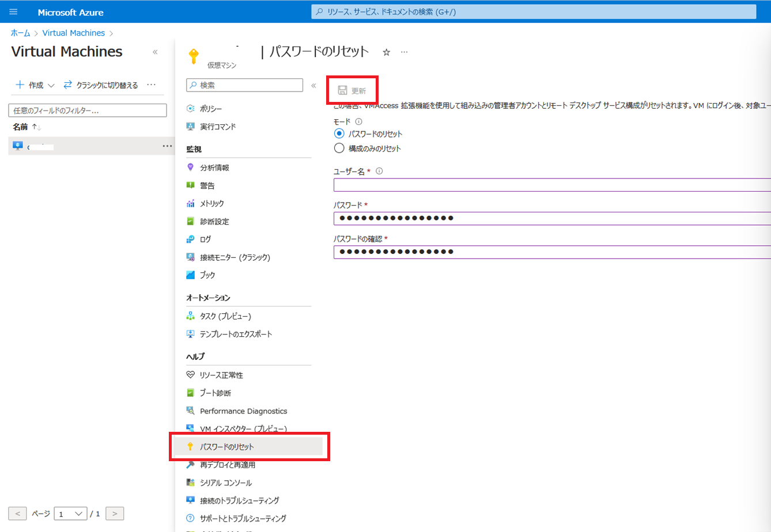Click the 任意のフィールドのフィルター input
Viewport: 771px width, 532px height.
[88, 111]
